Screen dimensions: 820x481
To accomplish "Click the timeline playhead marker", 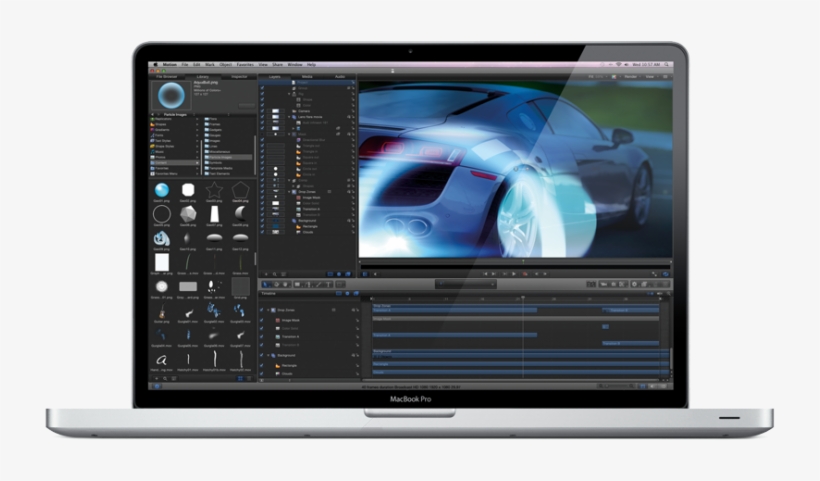I will coord(523,297).
